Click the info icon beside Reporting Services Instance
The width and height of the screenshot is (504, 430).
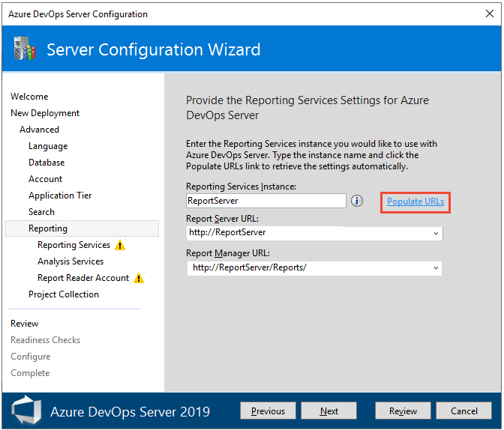(x=357, y=201)
